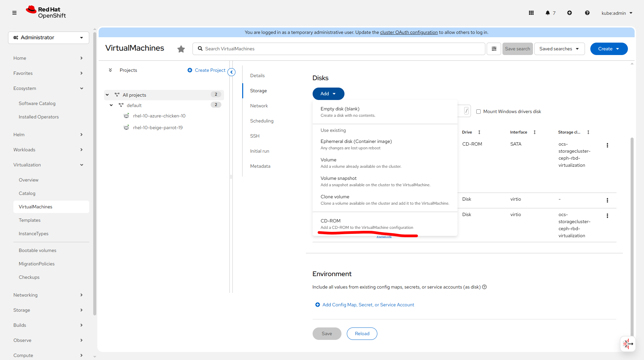Collapse the All projects tree node

tap(107, 95)
